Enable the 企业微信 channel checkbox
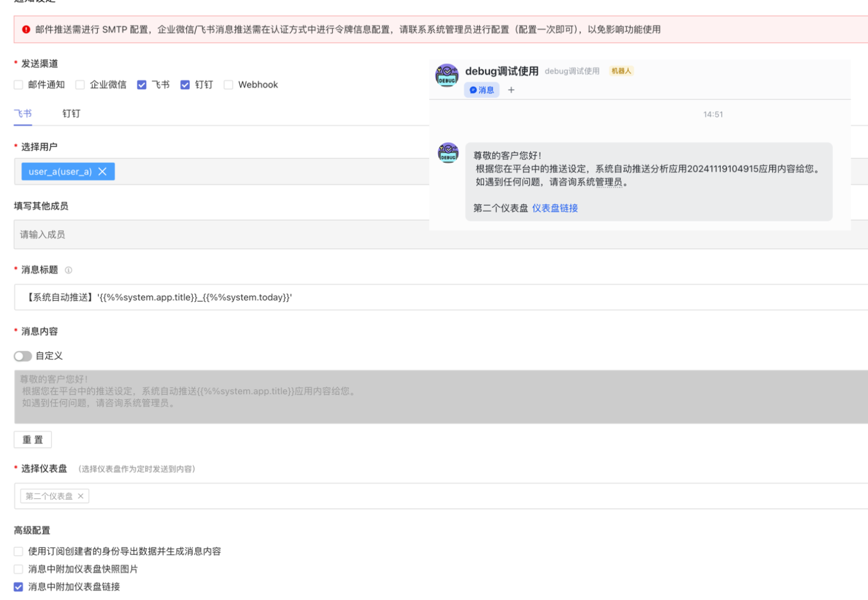 coord(80,85)
